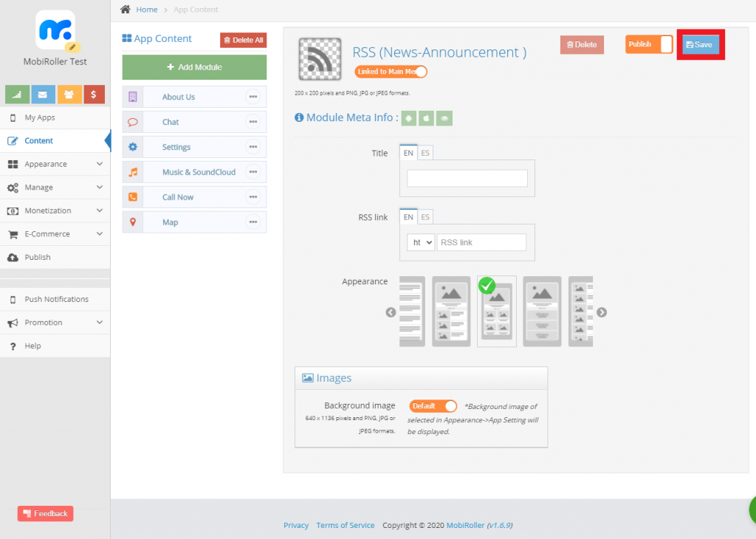Switch the Title field to the ES tab
This screenshot has height=539, width=756.
point(425,153)
